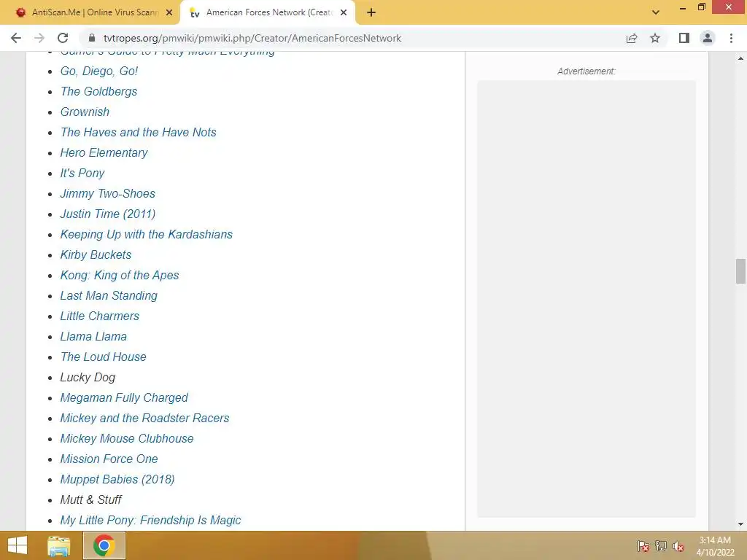Open network status tray icon
This screenshot has height=560, width=747.
[x=661, y=546]
